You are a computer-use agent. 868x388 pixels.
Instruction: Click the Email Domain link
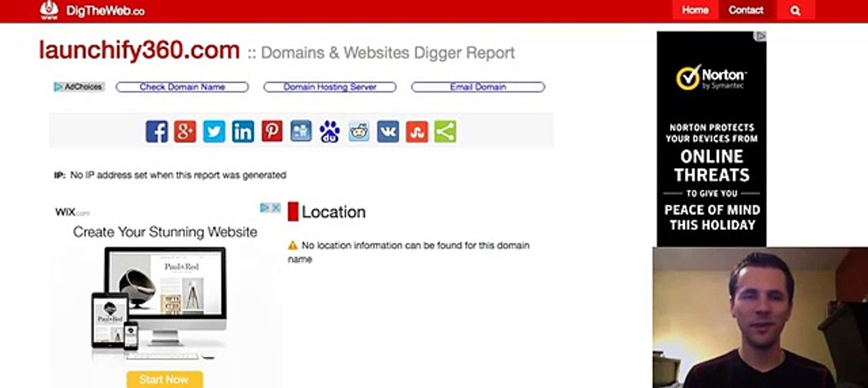[x=478, y=87]
